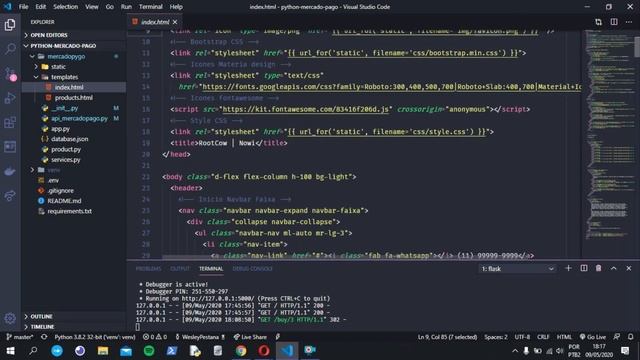
Task: Open products.html in the explorer
Action: click(x=74, y=98)
